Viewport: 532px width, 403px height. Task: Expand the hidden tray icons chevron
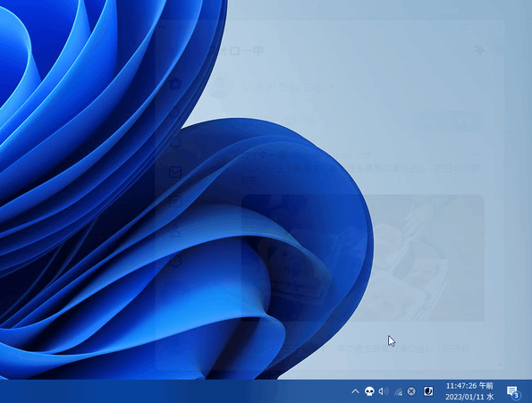355,391
